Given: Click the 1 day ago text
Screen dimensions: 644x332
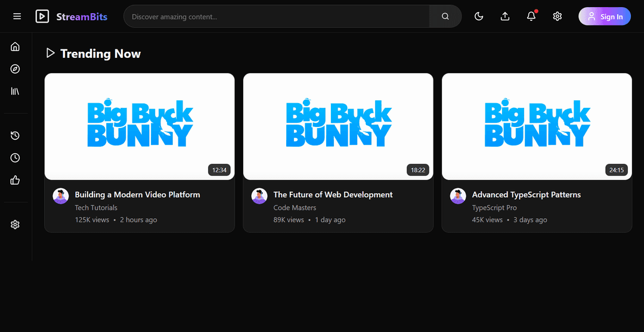Looking at the screenshot, I should 330,220.
